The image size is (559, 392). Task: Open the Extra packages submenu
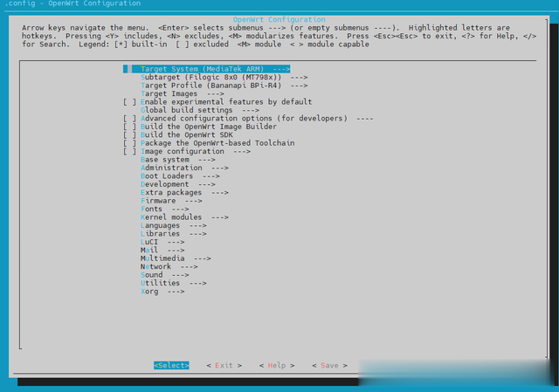[x=184, y=192]
